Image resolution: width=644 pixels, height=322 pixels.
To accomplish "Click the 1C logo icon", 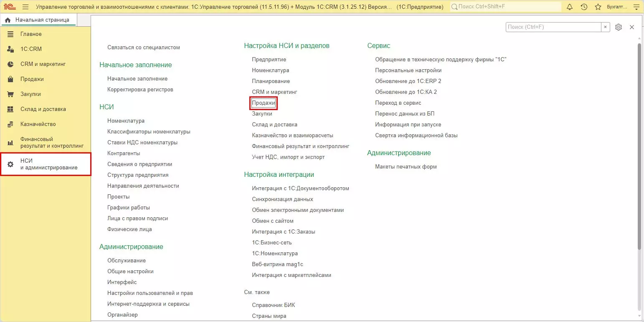I will (x=10, y=7).
